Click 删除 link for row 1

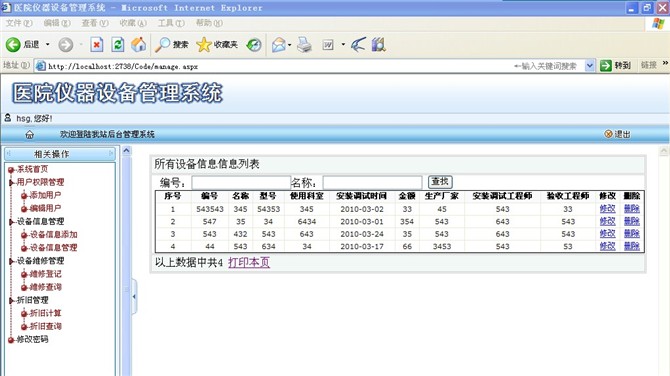click(632, 209)
